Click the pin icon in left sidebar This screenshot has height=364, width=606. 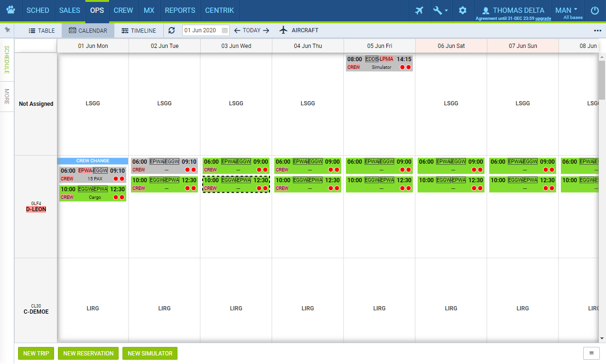coord(7,30)
